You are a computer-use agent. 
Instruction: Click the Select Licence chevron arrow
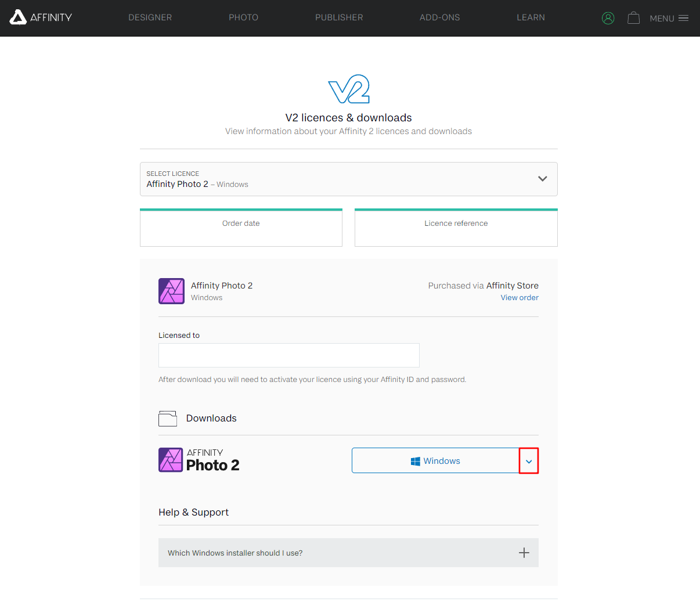click(x=542, y=179)
